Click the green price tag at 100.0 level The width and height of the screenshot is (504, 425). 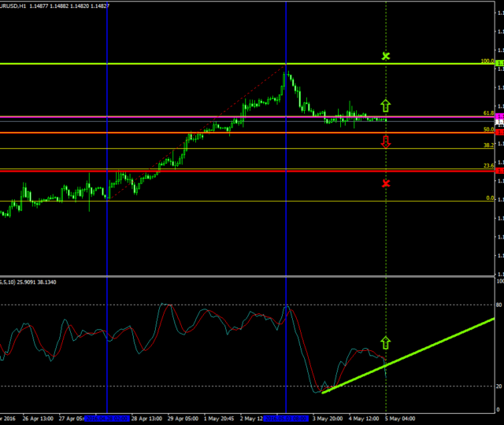(x=499, y=63)
